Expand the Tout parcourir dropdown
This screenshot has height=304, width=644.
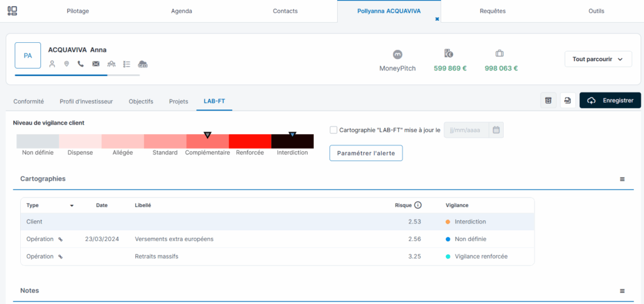click(597, 59)
